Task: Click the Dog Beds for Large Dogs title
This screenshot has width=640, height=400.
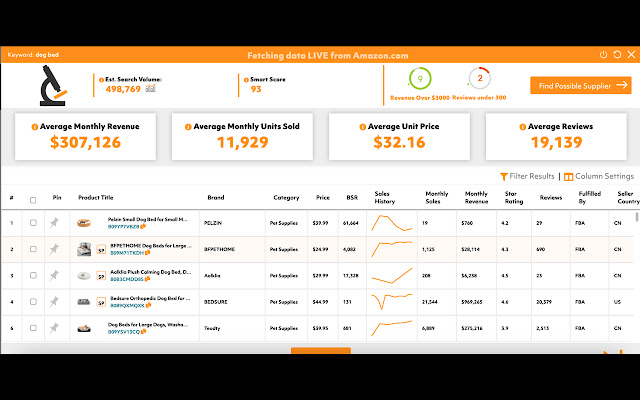Action: (x=148, y=325)
